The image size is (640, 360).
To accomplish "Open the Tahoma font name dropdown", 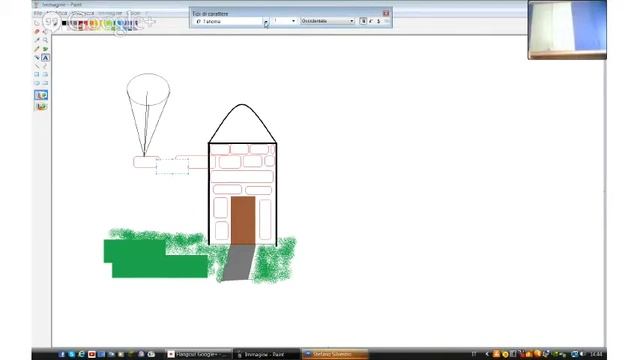I will (266, 21).
